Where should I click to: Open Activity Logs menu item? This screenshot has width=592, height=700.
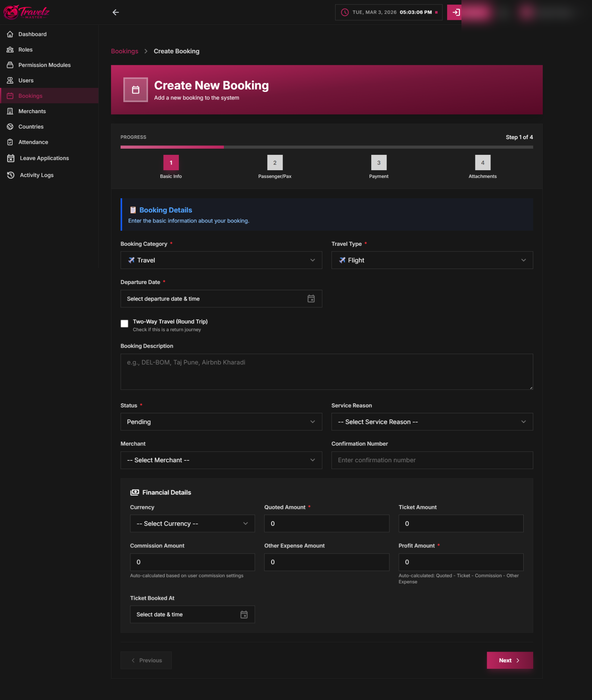[x=49, y=175]
